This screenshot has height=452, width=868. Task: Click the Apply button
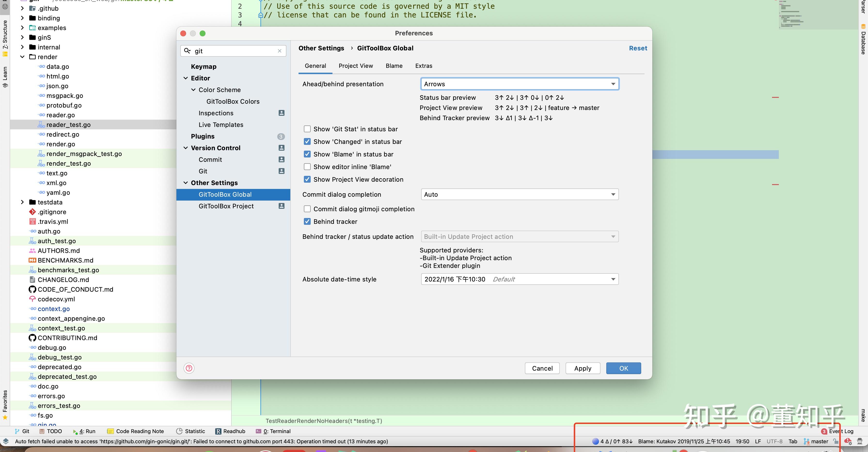(x=583, y=368)
